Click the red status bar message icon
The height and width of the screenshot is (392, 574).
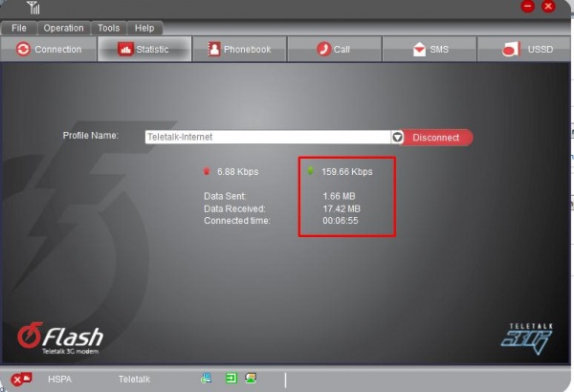(21, 379)
